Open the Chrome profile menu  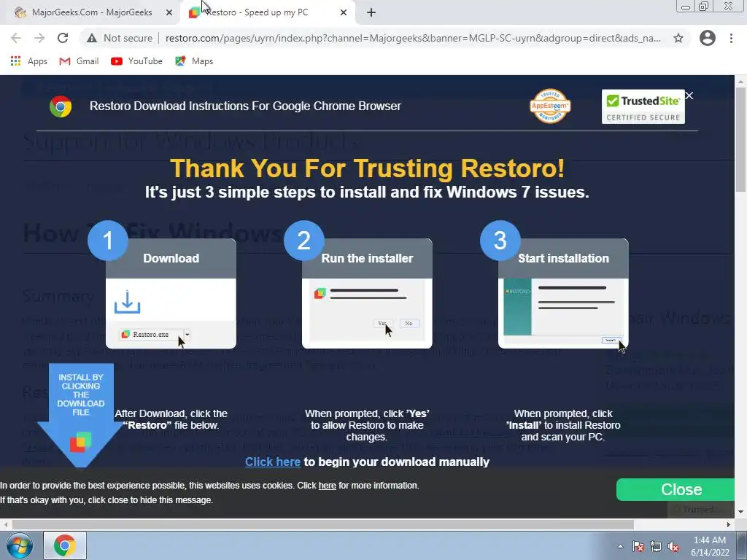click(708, 38)
